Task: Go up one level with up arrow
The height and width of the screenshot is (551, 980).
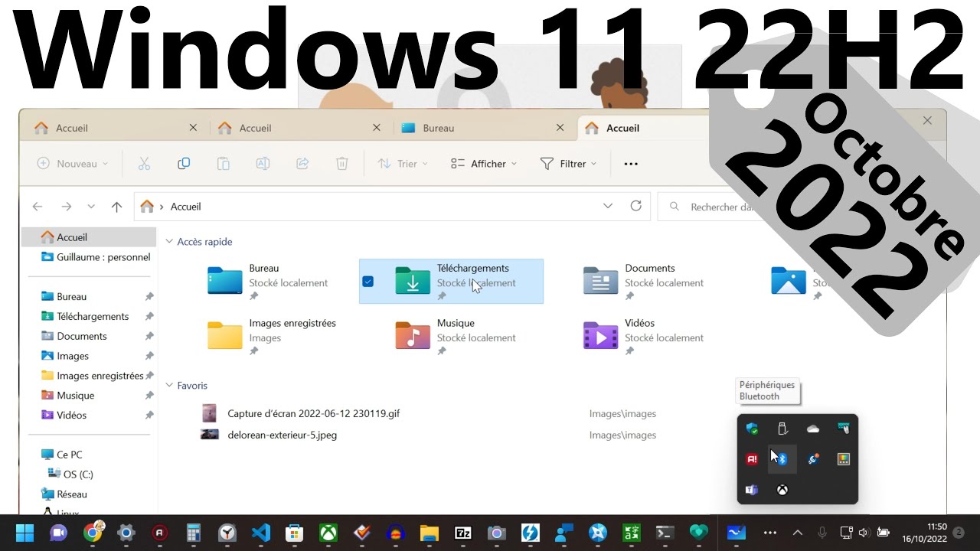Action: pyautogui.click(x=116, y=207)
